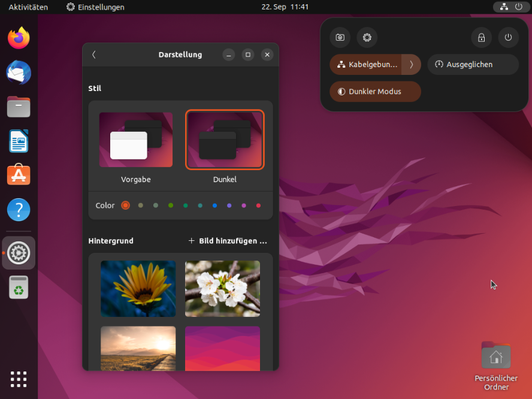Open the Aktivitäten menu
The width and height of the screenshot is (532, 399).
click(x=29, y=7)
